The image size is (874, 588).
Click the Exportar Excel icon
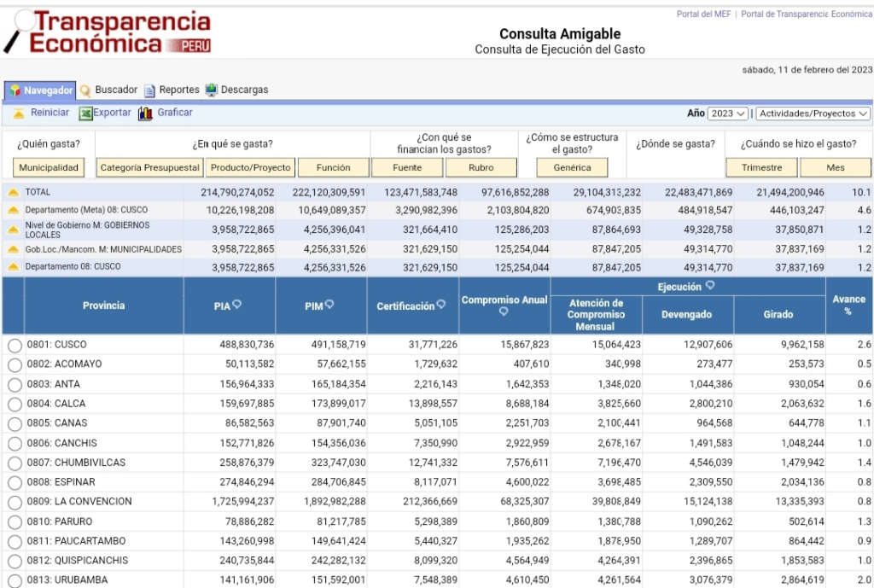[x=85, y=114]
